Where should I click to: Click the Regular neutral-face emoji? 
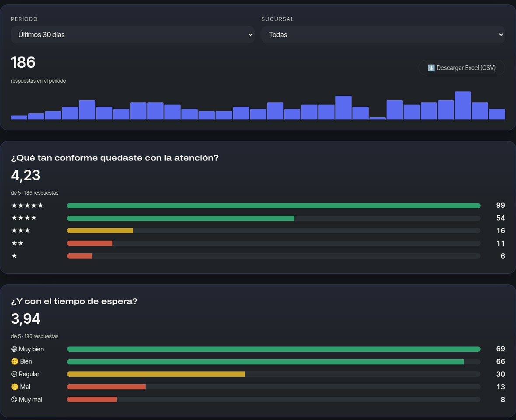[14, 374]
